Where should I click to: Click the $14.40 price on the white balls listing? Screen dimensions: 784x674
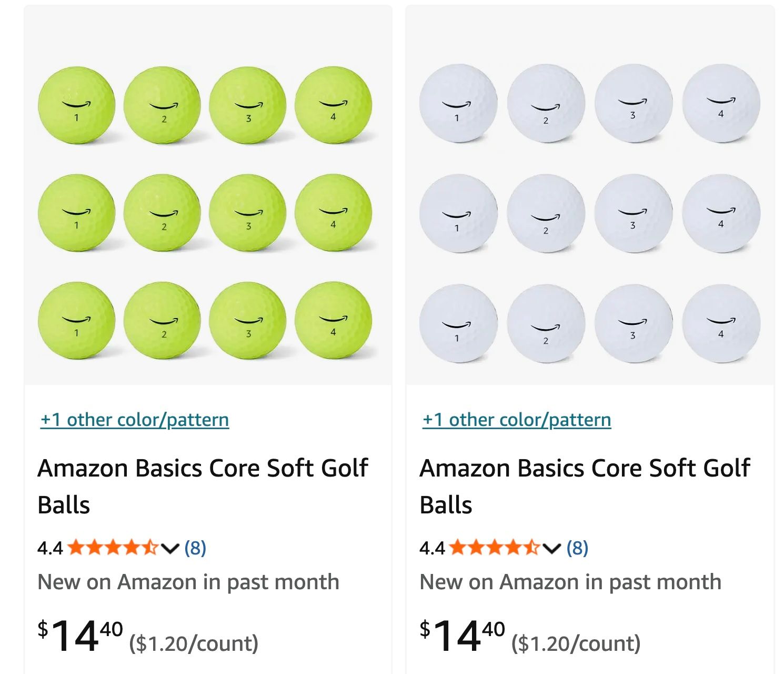tap(463, 636)
